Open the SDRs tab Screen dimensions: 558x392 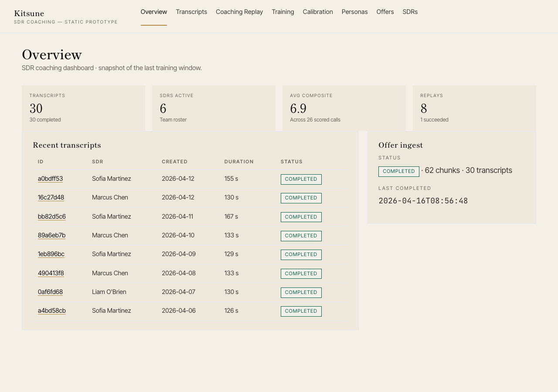tap(410, 12)
